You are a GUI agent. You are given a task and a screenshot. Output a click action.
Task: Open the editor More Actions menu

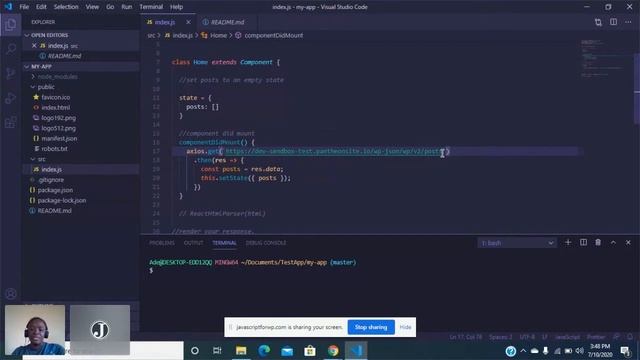tap(628, 22)
